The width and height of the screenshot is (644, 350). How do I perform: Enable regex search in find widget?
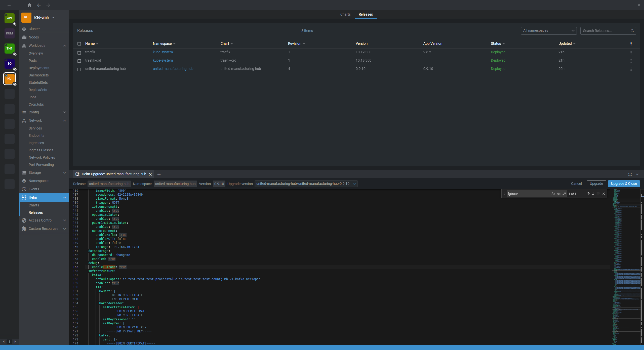[564, 194]
